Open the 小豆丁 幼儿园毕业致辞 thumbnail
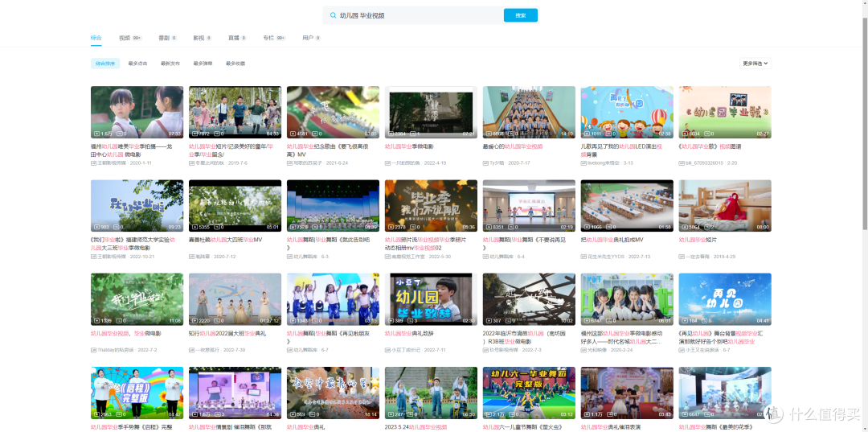 click(x=431, y=299)
